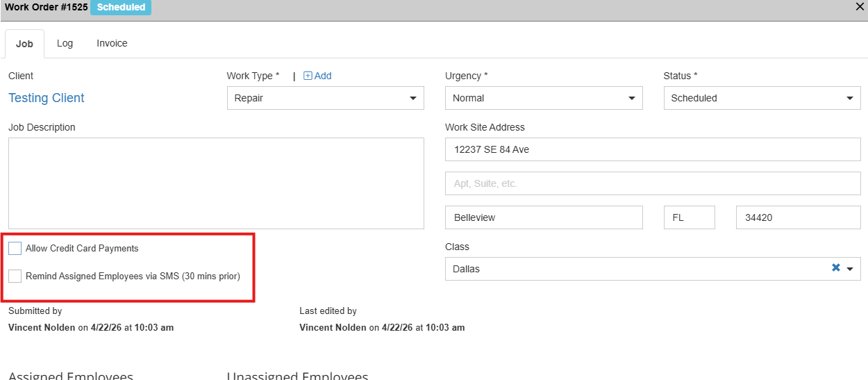868x380 pixels.
Task: Enable Allow Credit Card Payments
Action: click(x=15, y=249)
